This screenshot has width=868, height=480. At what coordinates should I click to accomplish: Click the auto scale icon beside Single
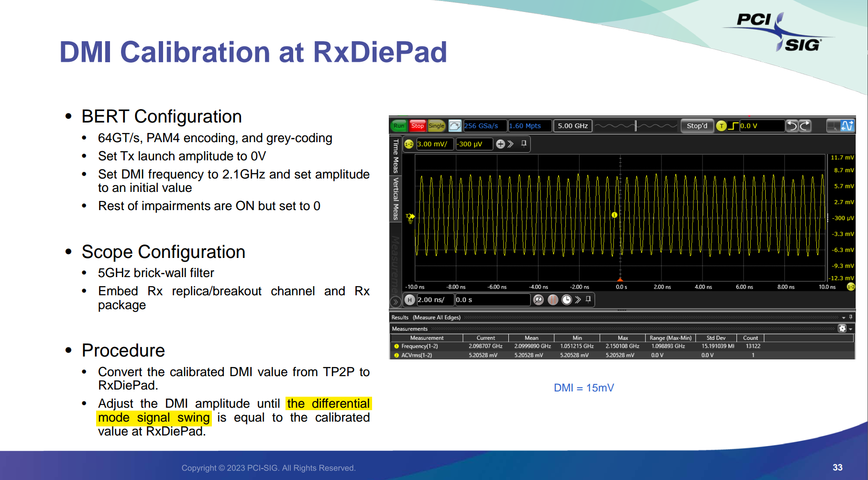[455, 126]
